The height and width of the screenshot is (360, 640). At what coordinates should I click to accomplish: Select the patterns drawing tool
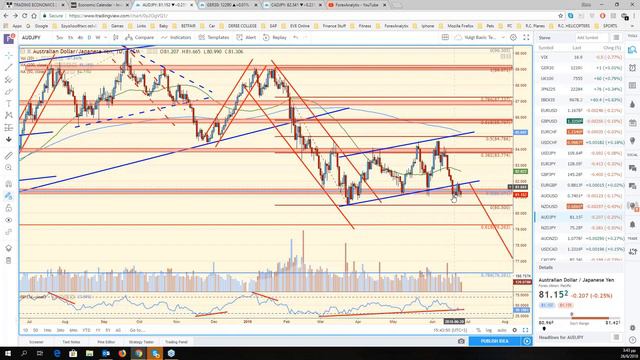[9, 116]
